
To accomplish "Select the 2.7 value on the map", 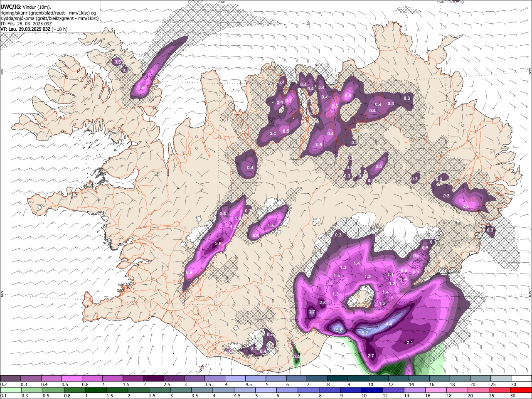I will [371, 356].
